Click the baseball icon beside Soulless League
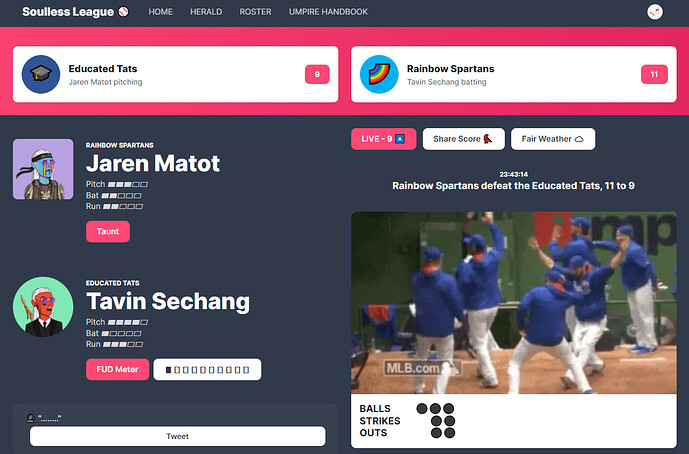The image size is (689, 454). (124, 12)
